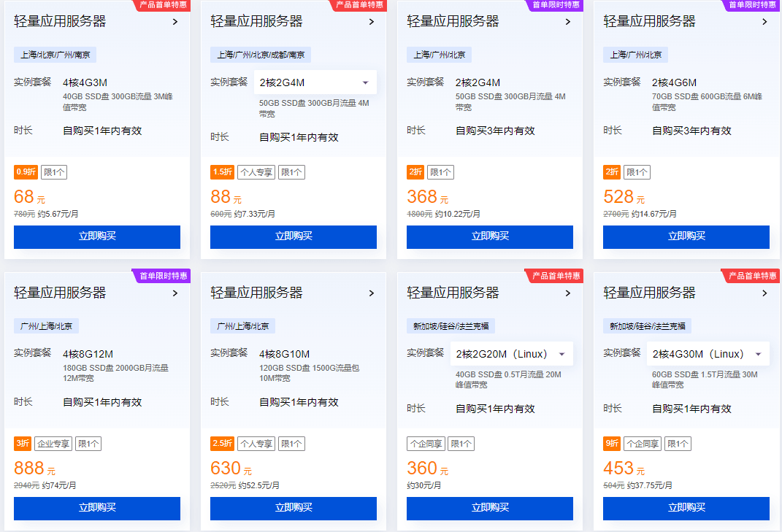Image resolution: width=782 pixels, height=532 pixels.
Task: Open the arrow chevron on the 528元 card
Action: coord(764,22)
